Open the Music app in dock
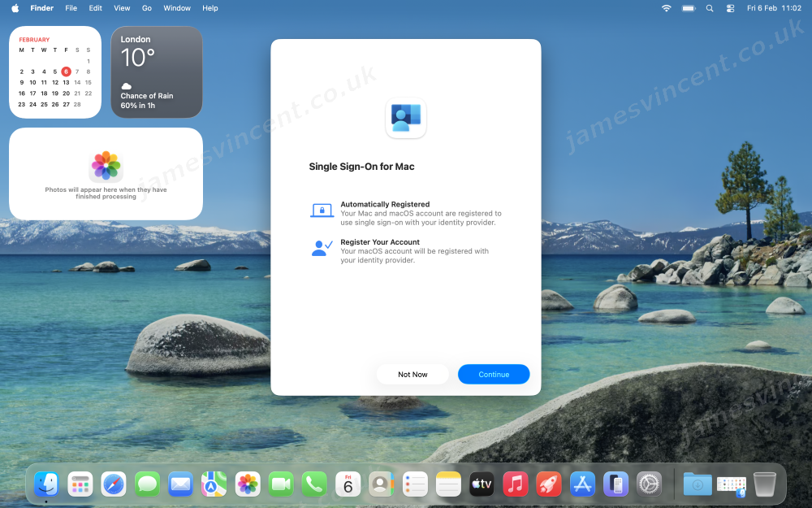 point(515,484)
